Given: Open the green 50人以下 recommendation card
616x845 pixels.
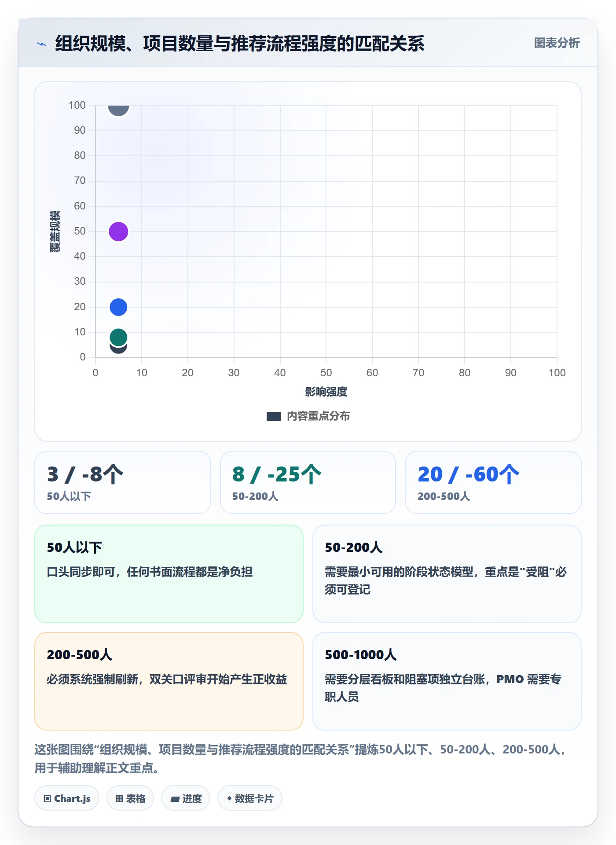Looking at the screenshot, I should point(169,574).
